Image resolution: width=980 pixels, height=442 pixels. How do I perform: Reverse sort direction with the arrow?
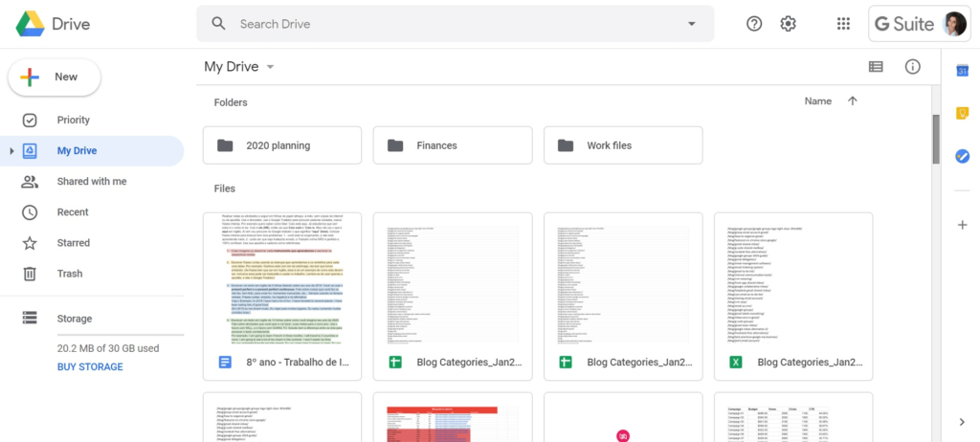[853, 101]
